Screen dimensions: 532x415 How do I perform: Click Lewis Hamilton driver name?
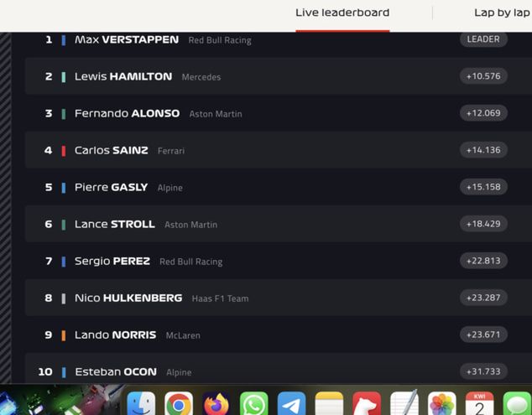pos(123,76)
